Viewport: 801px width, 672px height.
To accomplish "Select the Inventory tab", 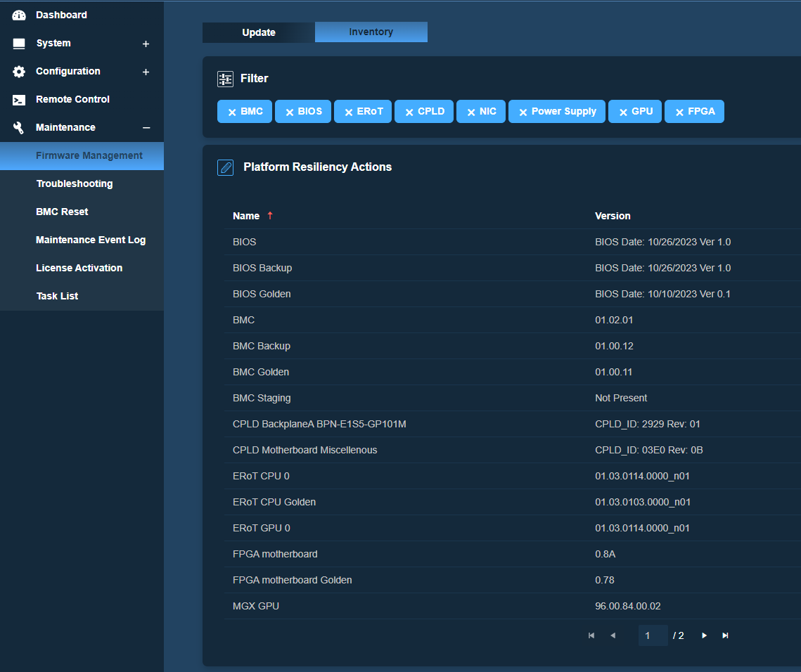I will pyautogui.click(x=371, y=32).
